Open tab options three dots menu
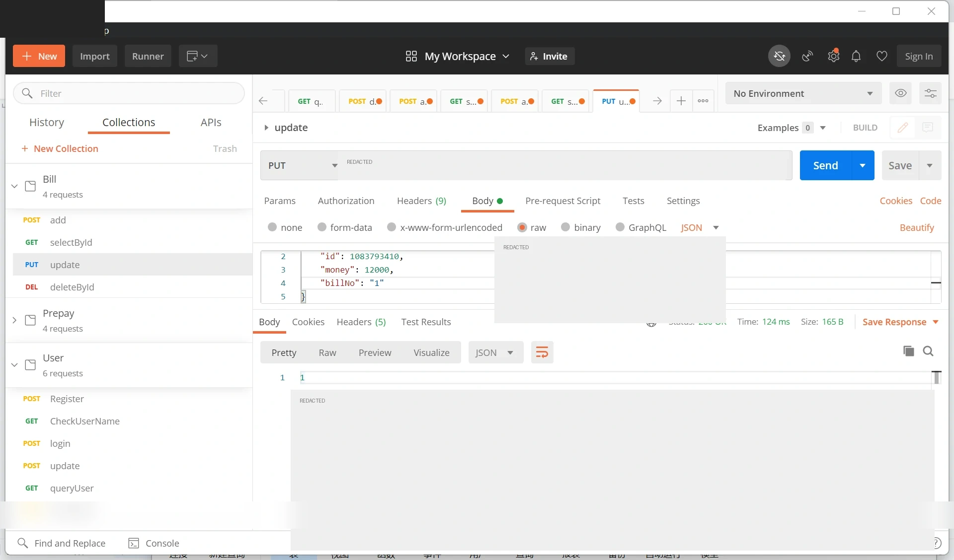The image size is (954, 560). (x=703, y=101)
